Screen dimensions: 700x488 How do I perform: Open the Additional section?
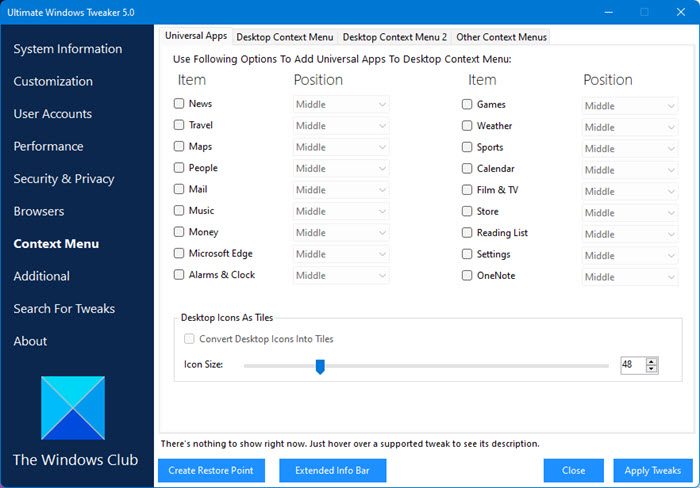coord(42,276)
